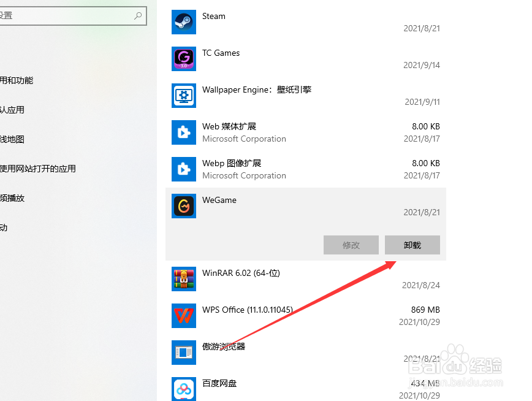This screenshot has width=532, height=401.
Task: Click the Steam app icon
Action: pos(183,22)
